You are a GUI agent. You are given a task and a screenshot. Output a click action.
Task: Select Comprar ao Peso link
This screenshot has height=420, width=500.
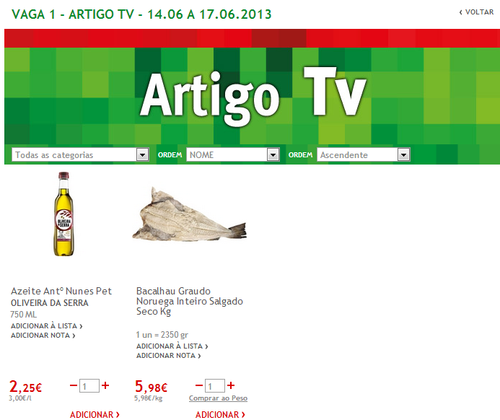pyautogui.click(x=218, y=398)
